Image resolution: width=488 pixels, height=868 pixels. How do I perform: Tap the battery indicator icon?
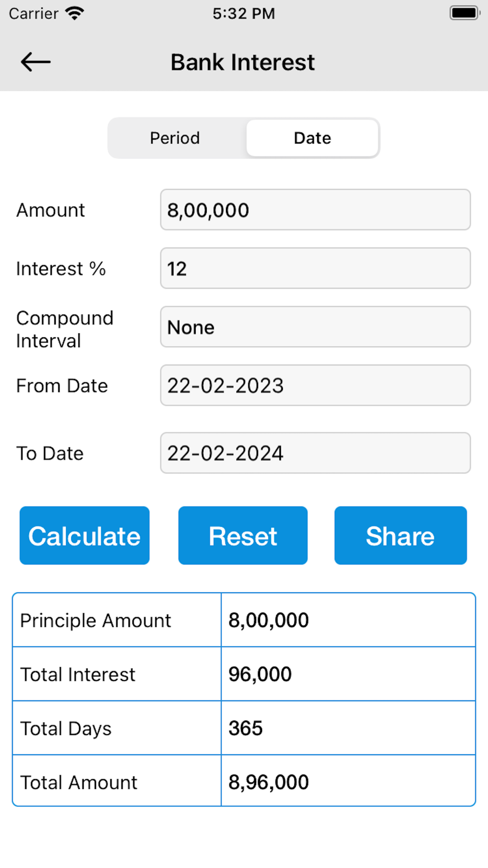(465, 13)
